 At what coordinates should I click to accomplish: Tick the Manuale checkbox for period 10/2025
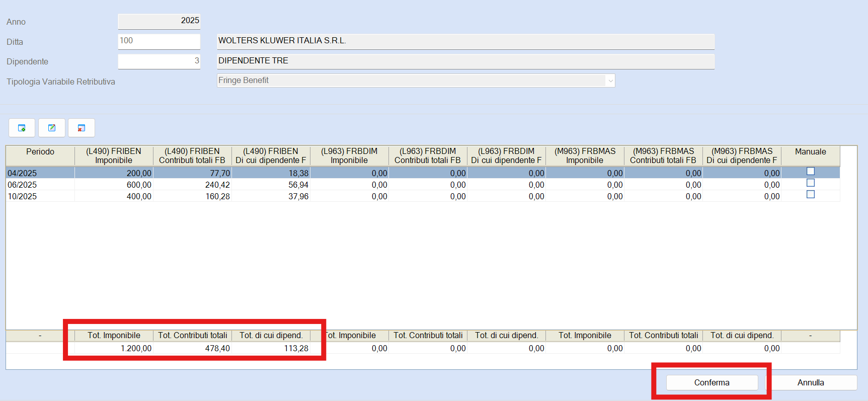[x=810, y=195]
